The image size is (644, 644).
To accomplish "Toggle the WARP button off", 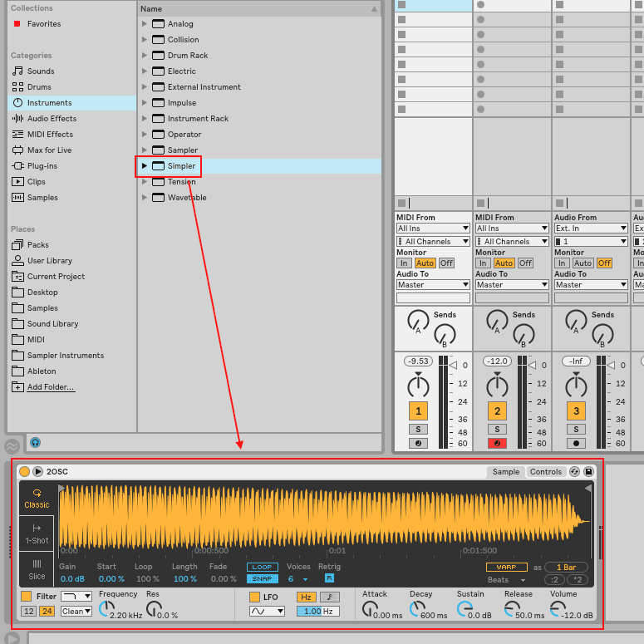I will 506,567.
